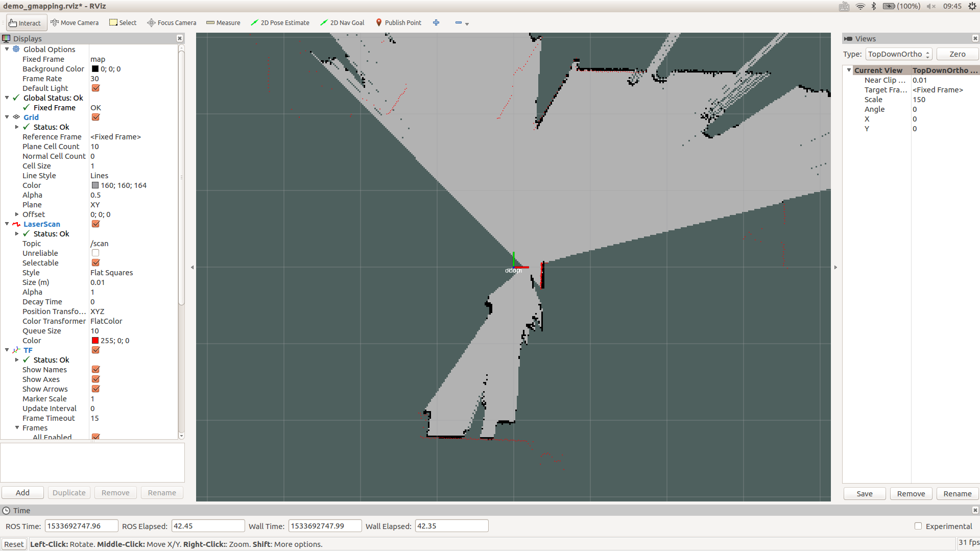Toggle the Grid display checkbox
This screenshot has width=980, height=551.
tap(95, 117)
